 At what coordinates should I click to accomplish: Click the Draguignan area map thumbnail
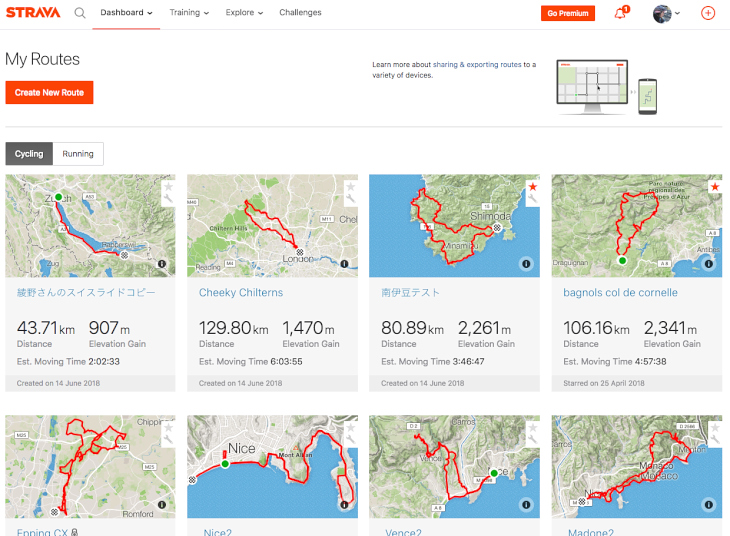point(637,226)
